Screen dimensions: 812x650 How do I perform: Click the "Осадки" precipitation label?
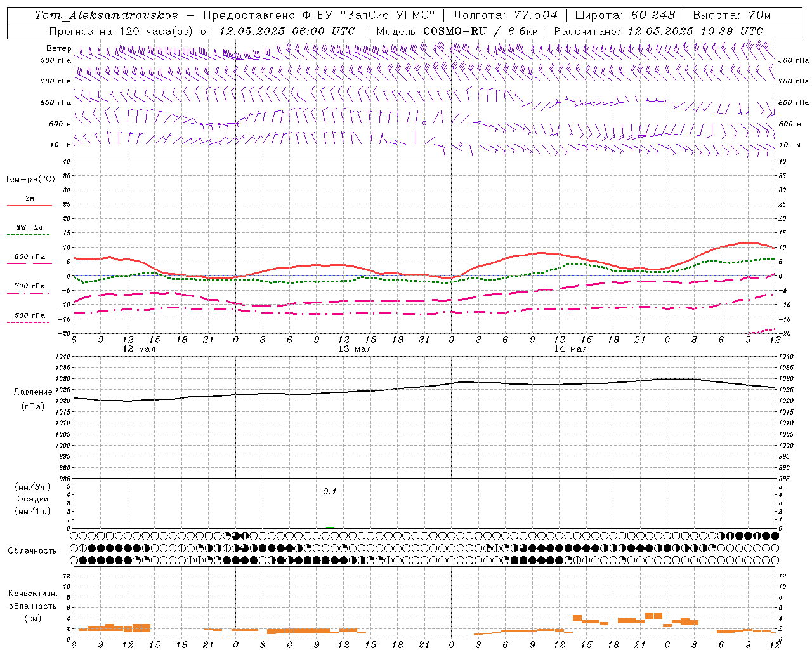pyautogui.click(x=32, y=499)
